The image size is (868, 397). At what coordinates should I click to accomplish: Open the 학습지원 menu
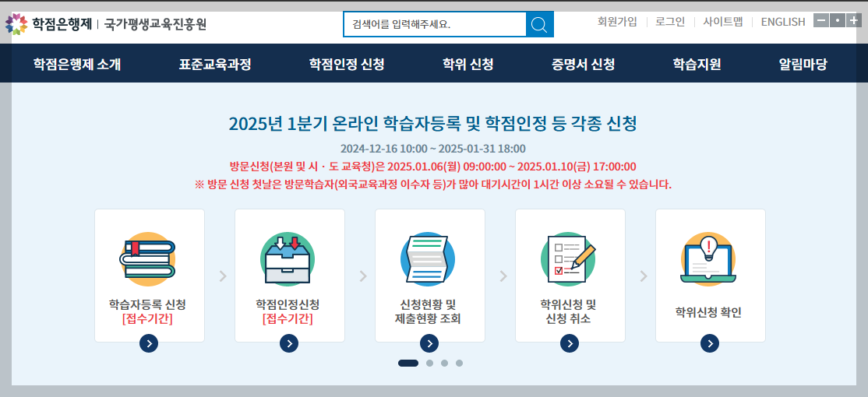point(697,64)
